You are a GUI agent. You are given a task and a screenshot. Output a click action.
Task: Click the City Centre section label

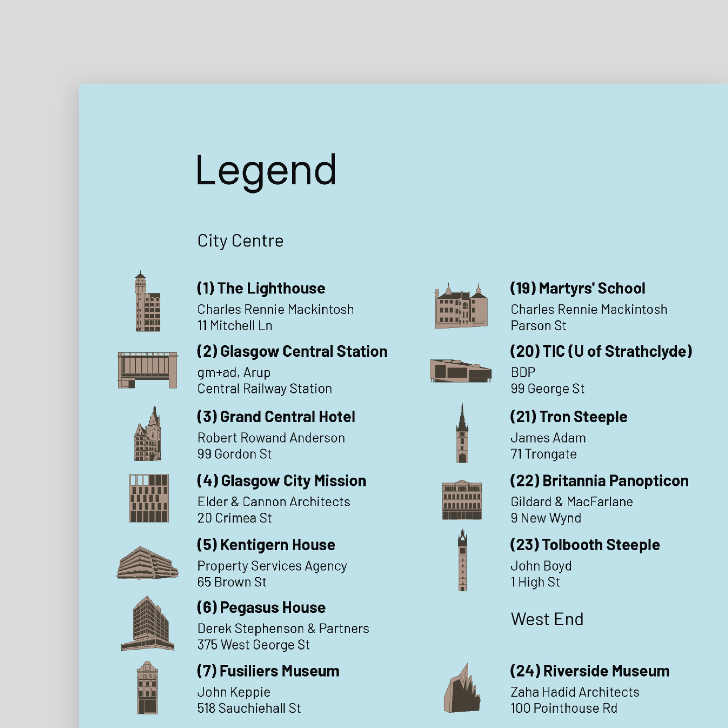pos(240,241)
